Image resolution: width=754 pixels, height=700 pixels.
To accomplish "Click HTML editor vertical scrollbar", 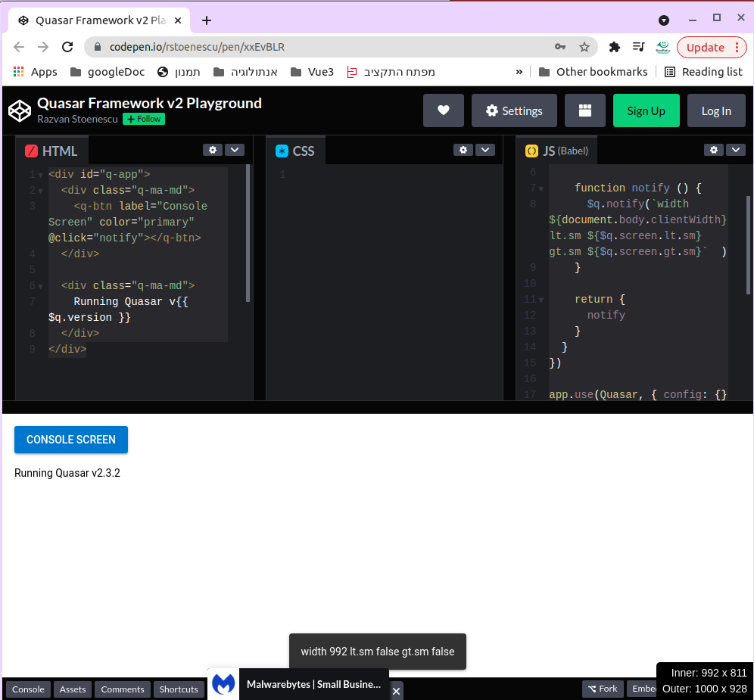I will pyautogui.click(x=248, y=233).
